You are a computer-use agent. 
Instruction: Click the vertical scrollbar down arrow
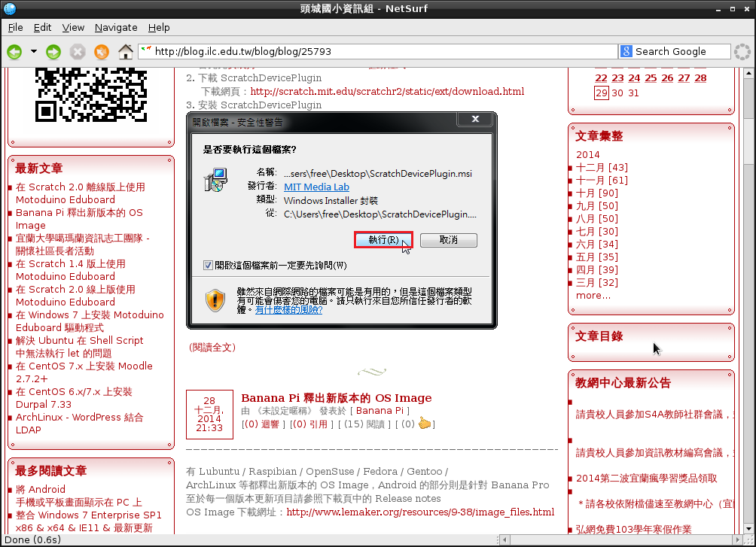click(x=748, y=529)
